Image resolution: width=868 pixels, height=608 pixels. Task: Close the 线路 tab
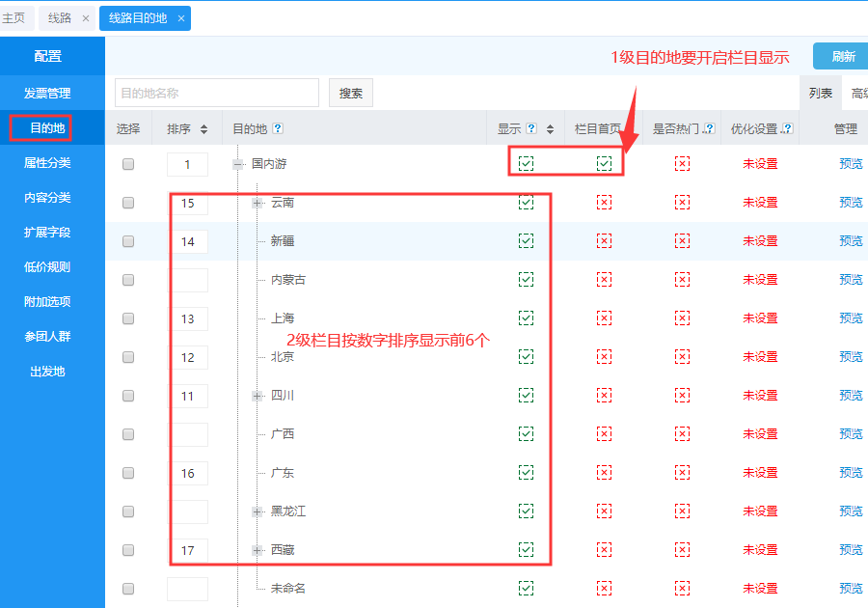[86, 18]
